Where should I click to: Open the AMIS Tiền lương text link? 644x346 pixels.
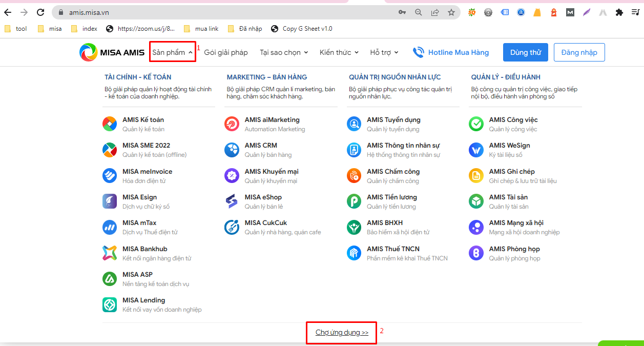coord(392,197)
